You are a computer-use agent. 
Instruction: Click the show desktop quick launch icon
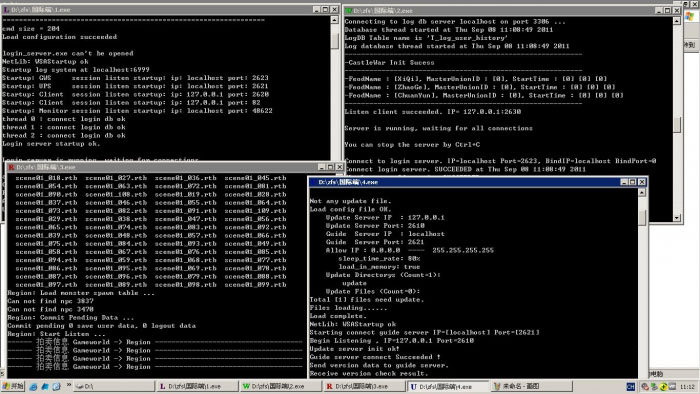tap(45, 387)
